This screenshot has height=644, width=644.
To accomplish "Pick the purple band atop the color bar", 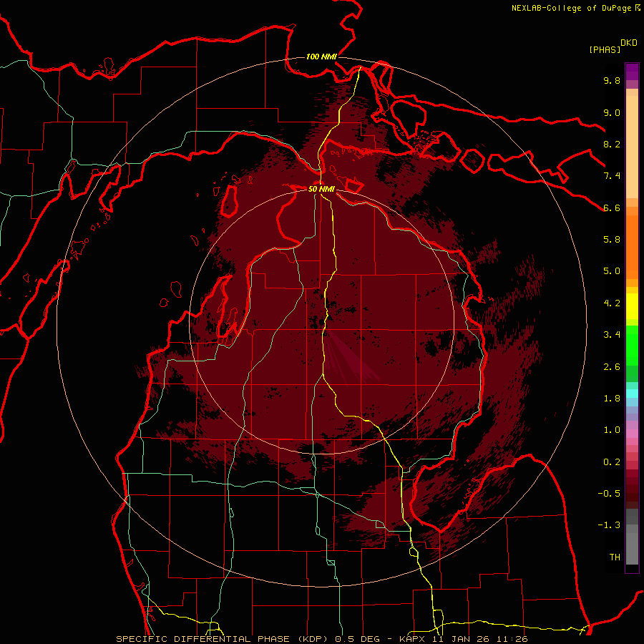I will (x=632, y=72).
